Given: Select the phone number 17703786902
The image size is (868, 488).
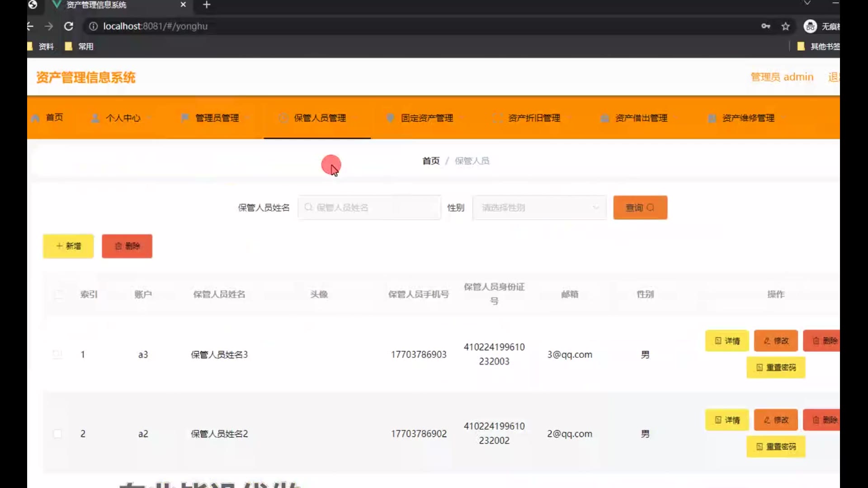Looking at the screenshot, I should point(419,434).
